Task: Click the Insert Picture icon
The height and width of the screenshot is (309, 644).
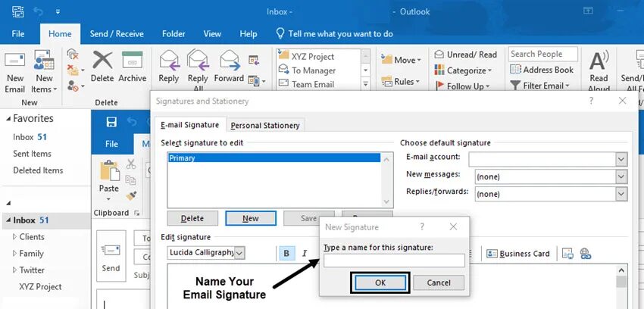Action: coord(568,254)
